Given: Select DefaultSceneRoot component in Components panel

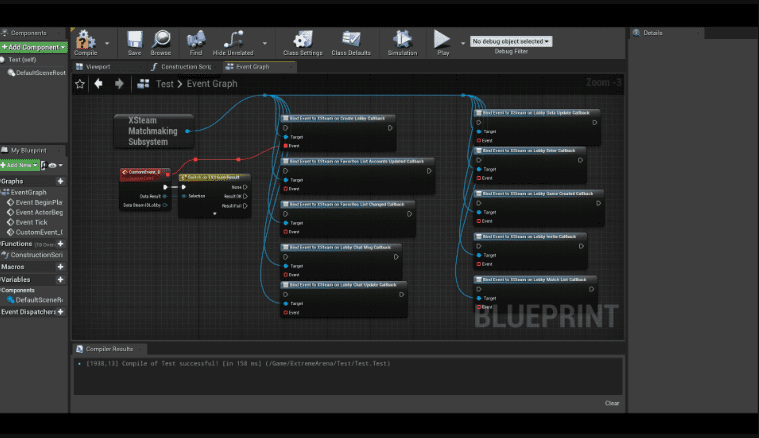Looking at the screenshot, I should pos(37,73).
